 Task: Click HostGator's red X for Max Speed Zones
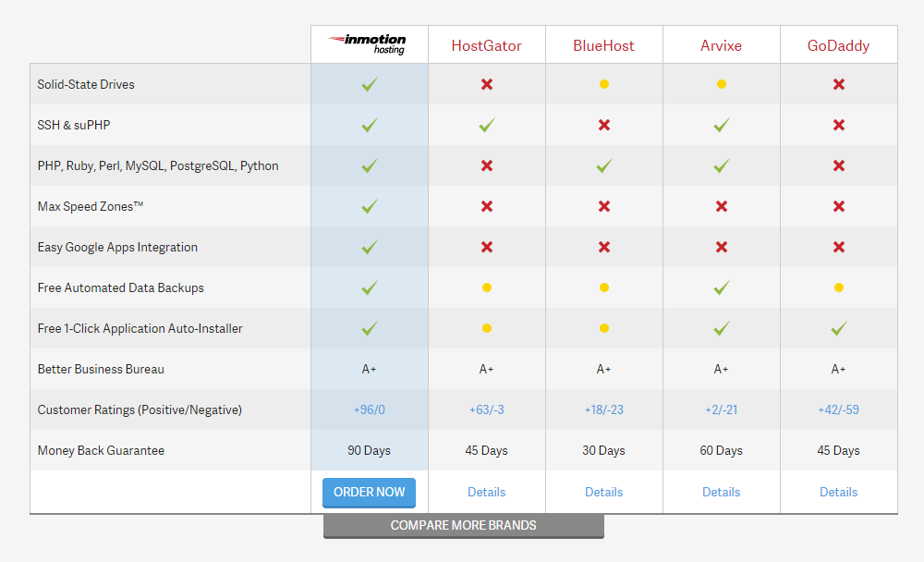[x=486, y=206]
